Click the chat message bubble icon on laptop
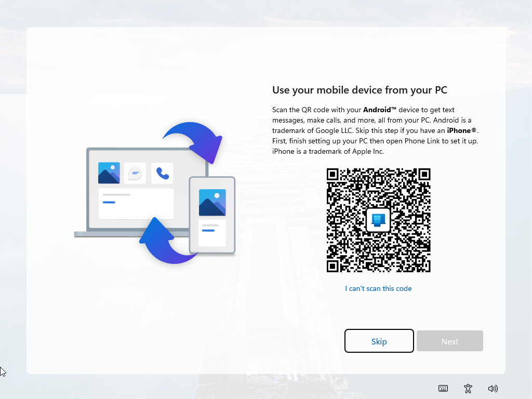 135,174
